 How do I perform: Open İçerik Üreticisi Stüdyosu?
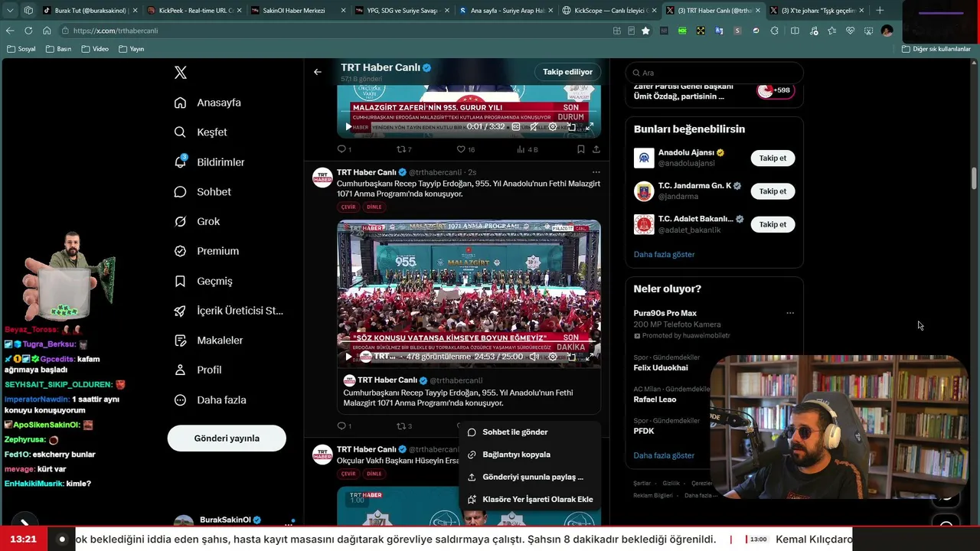pyautogui.click(x=228, y=311)
